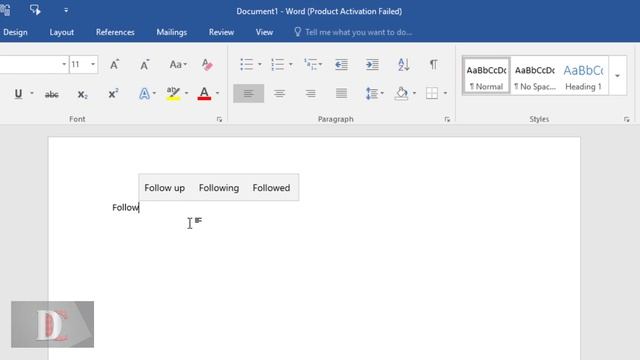Click the Grow Font Size icon
This screenshot has width=640, height=360.
point(115,64)
